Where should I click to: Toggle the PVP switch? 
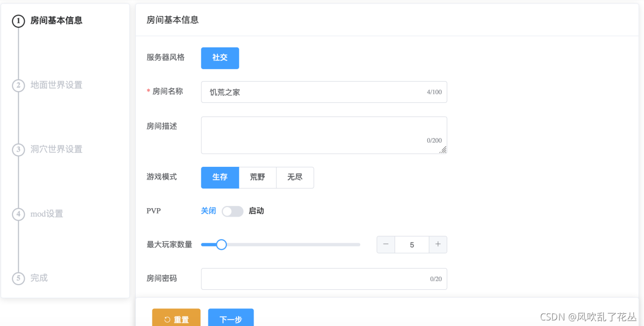[x=232, y=211]
